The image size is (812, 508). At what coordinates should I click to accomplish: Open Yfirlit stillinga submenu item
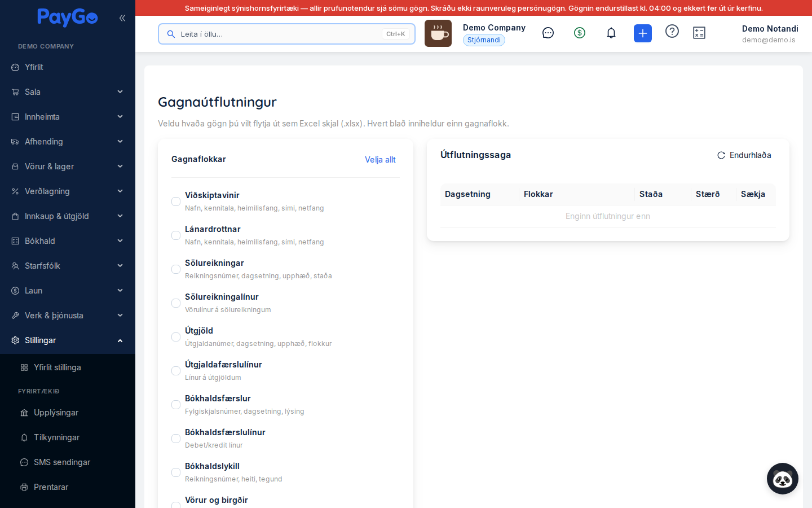click(68, 367)
